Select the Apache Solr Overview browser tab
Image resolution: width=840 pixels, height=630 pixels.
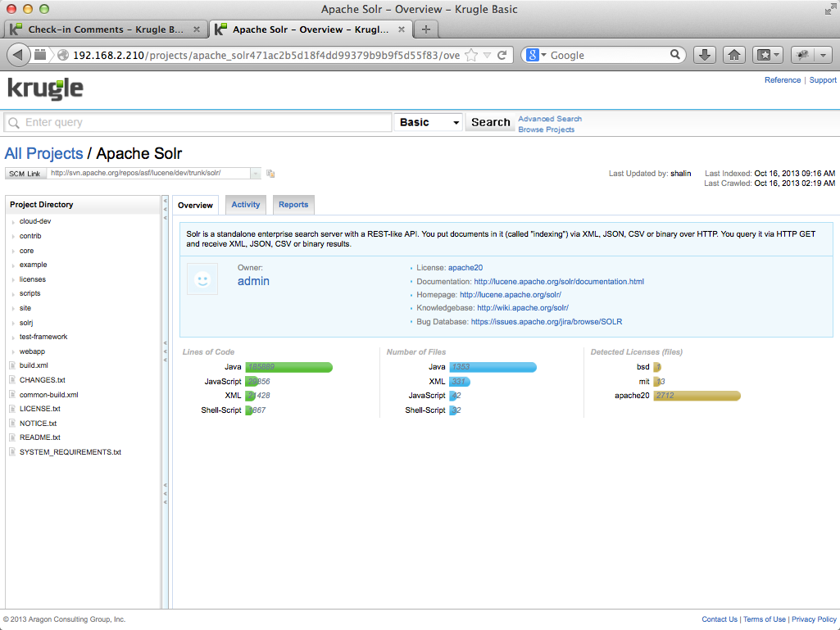(311, 29)
